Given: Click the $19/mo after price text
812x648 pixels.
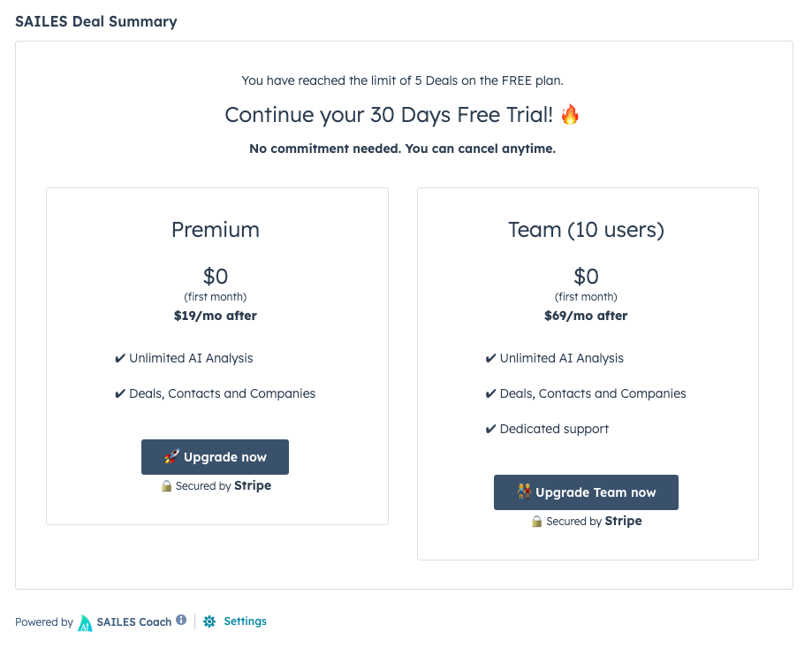Looking at the screenshot, I should (216, 316).
